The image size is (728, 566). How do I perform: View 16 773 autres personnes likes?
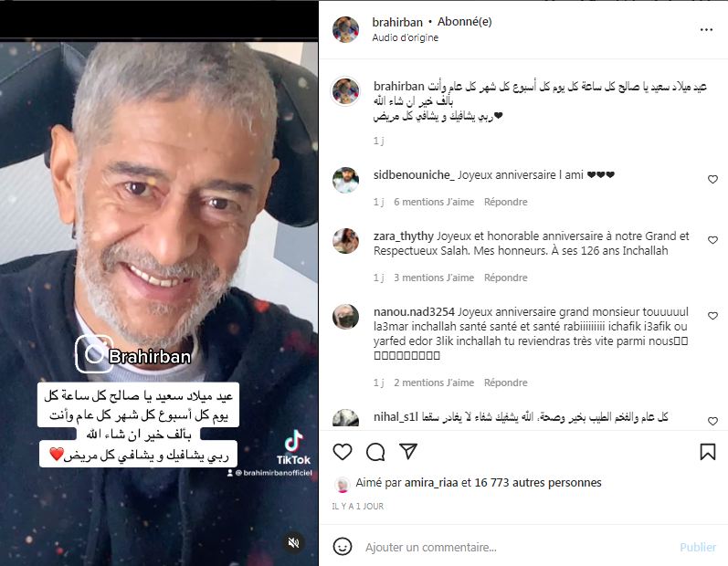point(538,483)
